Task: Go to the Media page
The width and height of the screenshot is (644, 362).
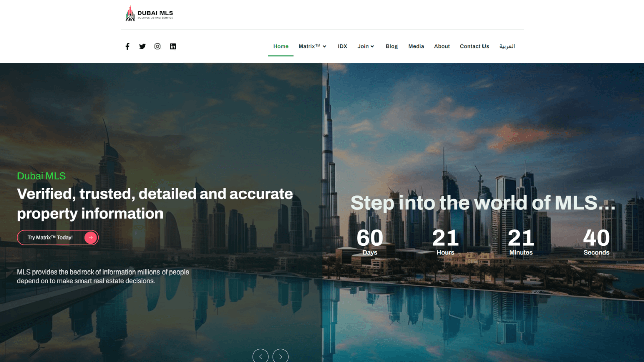Action: [x=416, y=46]
